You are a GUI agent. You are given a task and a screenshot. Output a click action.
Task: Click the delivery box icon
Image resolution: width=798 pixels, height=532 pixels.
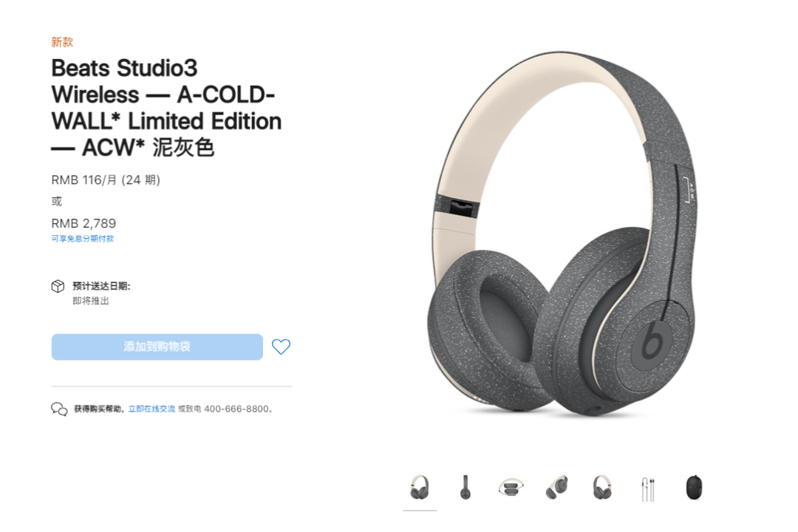point(58,286)
